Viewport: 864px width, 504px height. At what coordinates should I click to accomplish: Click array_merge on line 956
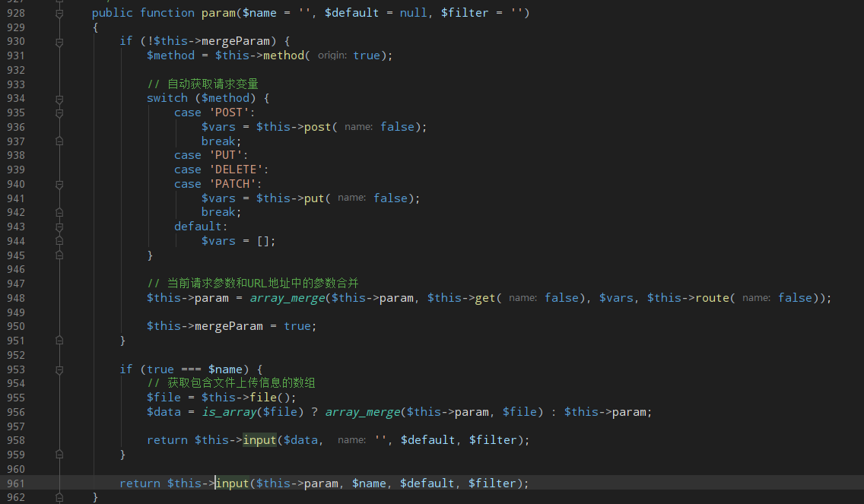click(363, 412)
